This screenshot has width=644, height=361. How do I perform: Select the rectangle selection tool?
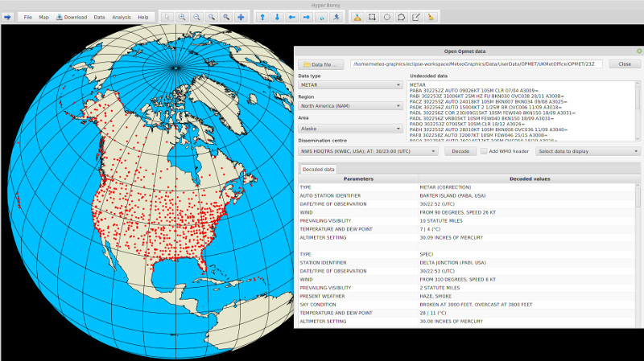[x=372, y=17]
